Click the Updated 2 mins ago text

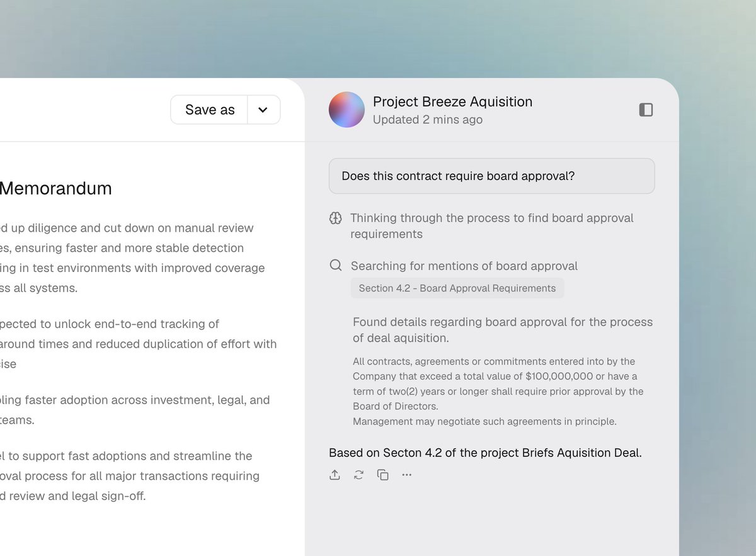click(x=428, y=120)
